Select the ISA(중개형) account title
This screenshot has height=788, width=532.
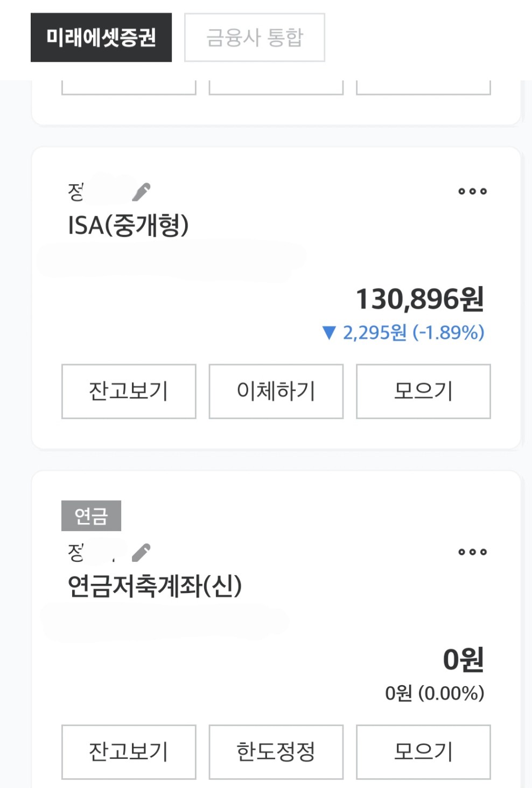[x=128, y=225]
